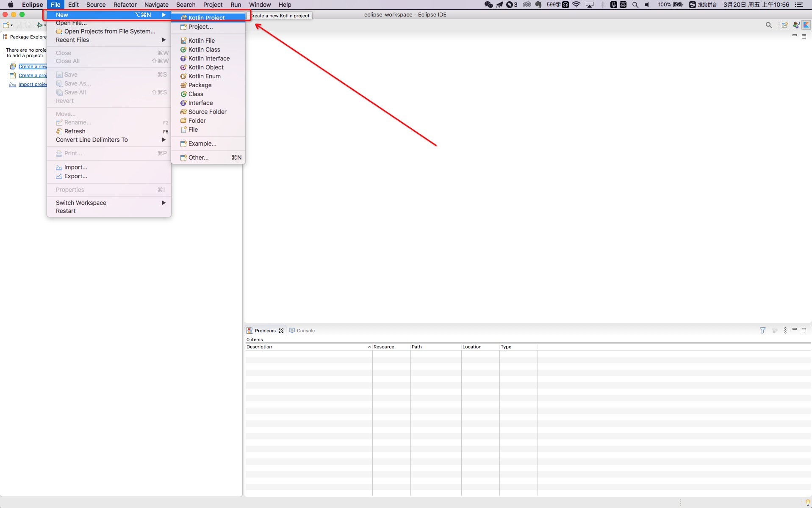Create a new Kotlin Enum

point(208,76)
